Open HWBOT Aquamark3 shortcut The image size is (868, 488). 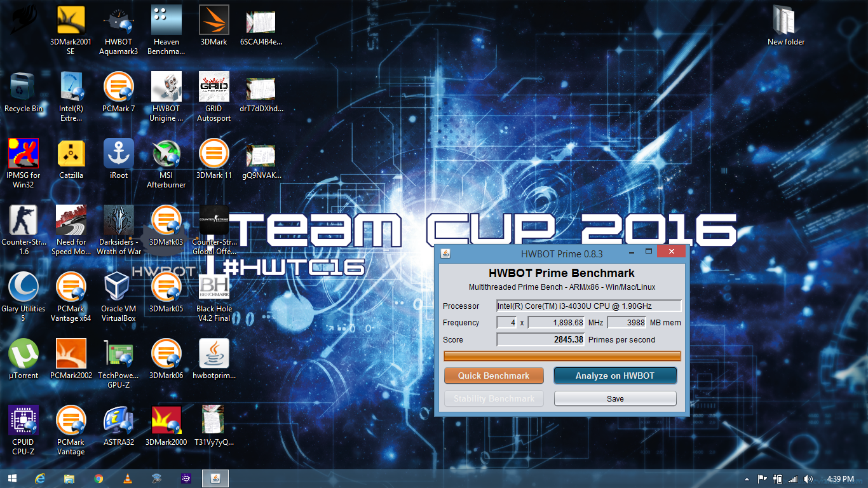pos(119,30)
